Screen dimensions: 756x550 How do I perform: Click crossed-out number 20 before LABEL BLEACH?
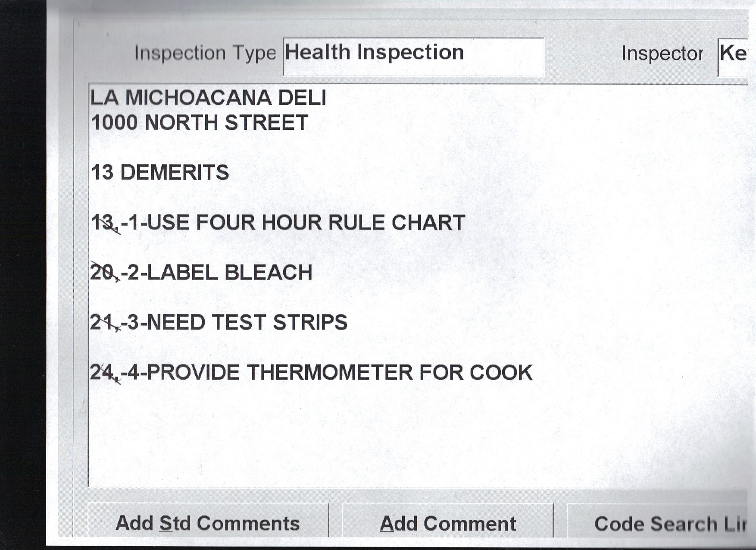pos(102,273)
